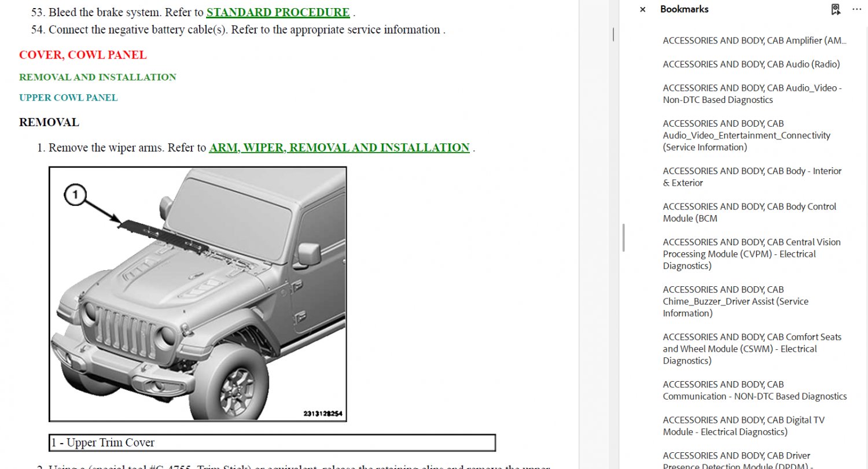Open bookmark CAB Audio (Radio)
Viewport: 868px width, 469px height.
click(751, 64)
